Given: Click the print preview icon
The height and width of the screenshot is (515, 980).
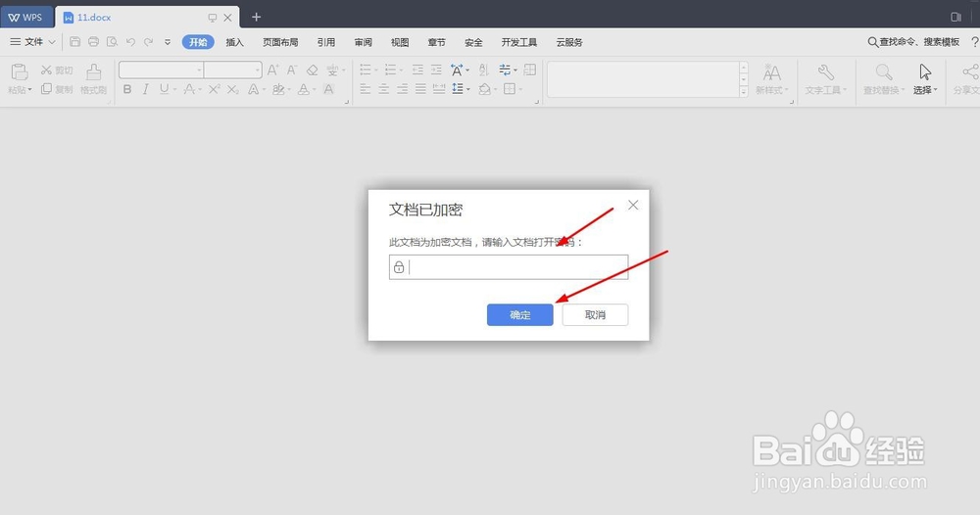Looking at the screenshot, I should [x=112, y=42].
